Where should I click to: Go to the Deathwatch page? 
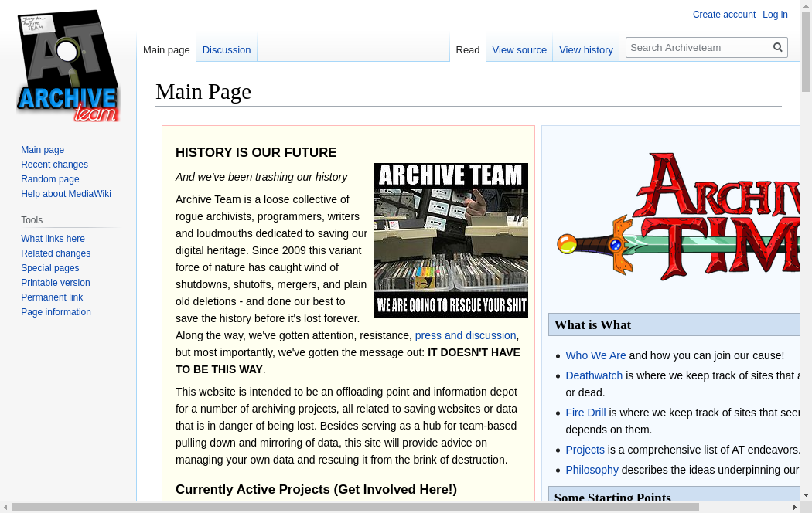pyautogui.click(x=593, y=375)
